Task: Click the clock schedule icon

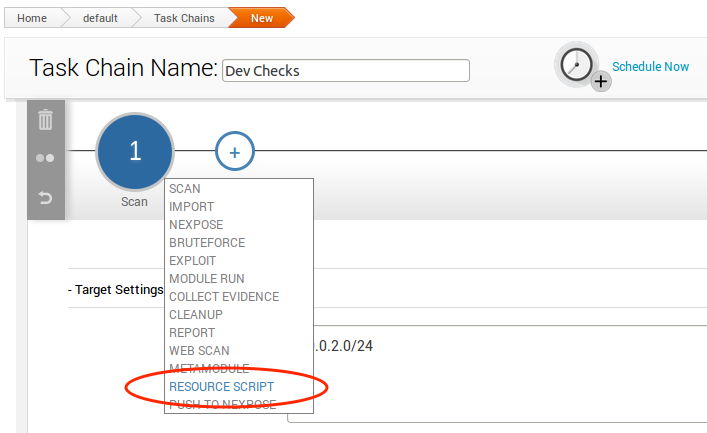Action: [577, 65]
